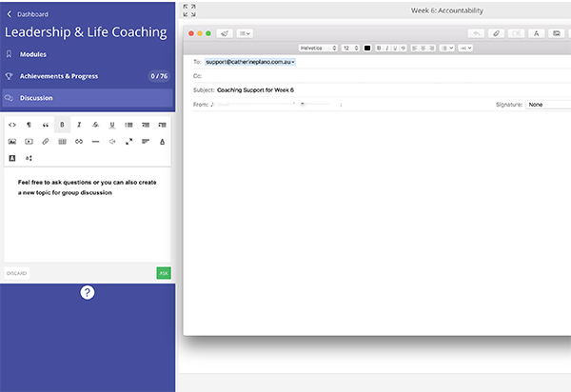Open the help question mark icon
The height and width of the screenshot is (392, 571).
pos(88,293)
